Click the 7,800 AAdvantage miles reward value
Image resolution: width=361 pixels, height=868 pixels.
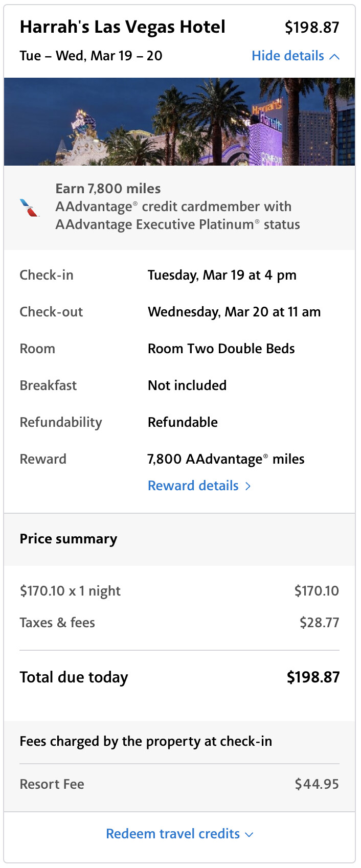226,459
